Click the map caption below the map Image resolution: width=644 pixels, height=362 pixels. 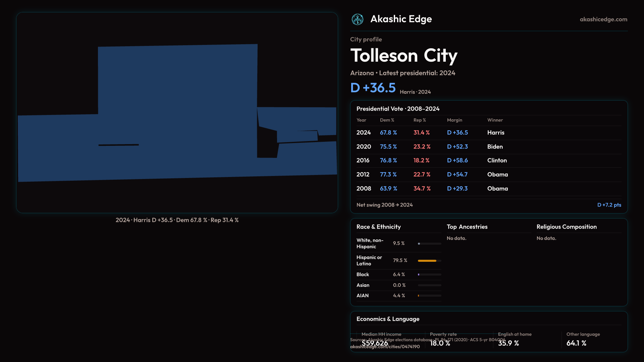coord(177,220)
